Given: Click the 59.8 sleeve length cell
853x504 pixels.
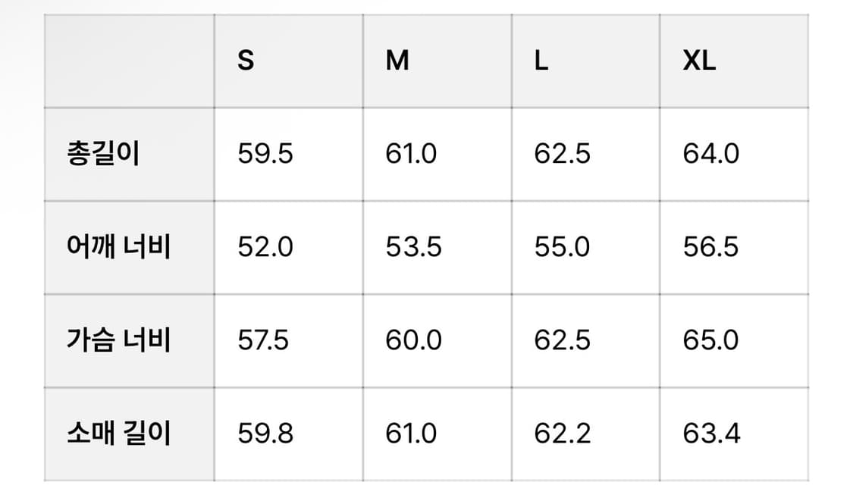Looking at the screenshot, I should click(x=288, y=434).
